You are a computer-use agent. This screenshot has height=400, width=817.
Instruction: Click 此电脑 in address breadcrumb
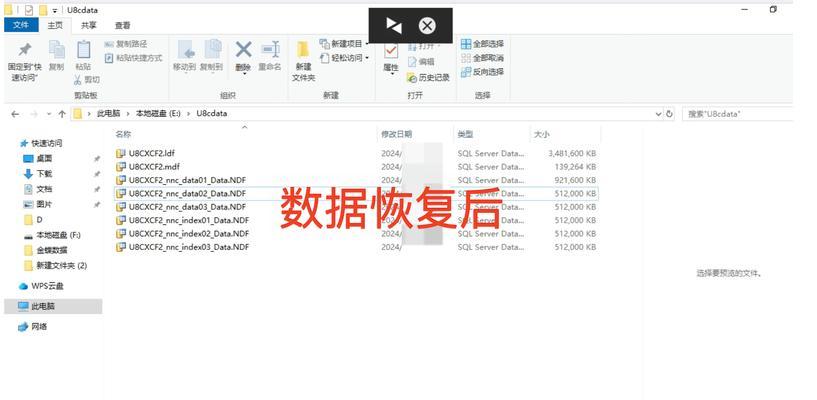click(x=108, y=113)
